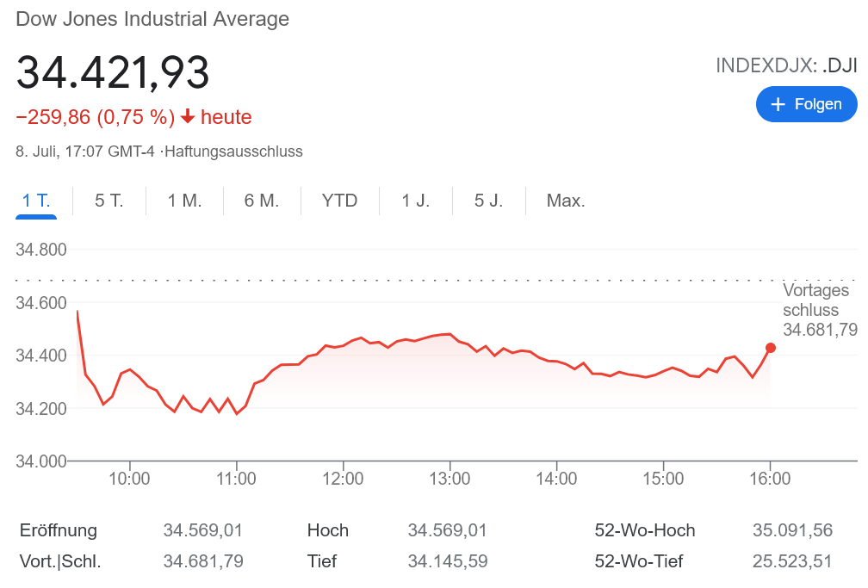The height and width of the screenshot is (588, 868).
Task: Click the Vortagesschluss 34.681,79 label
Action: 819,310
